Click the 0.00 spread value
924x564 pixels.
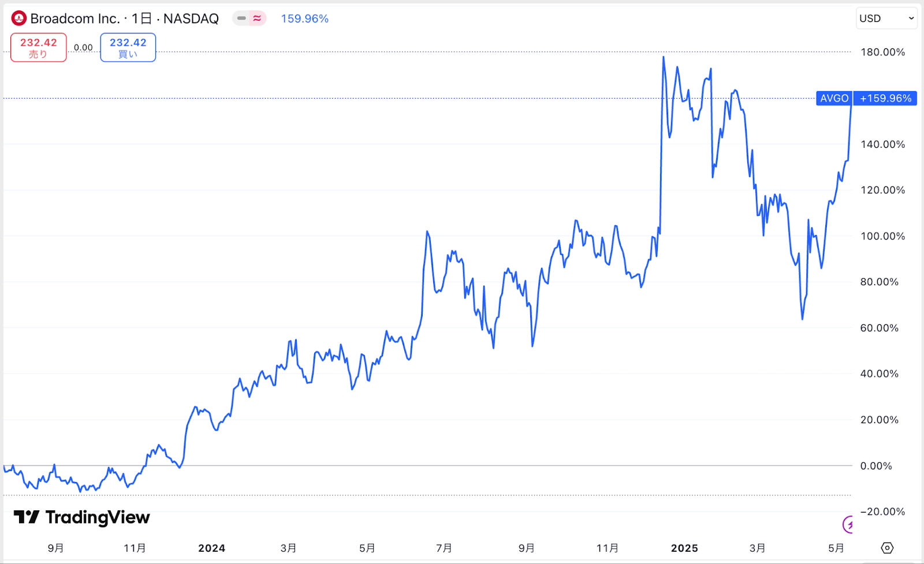coord(83,48)
